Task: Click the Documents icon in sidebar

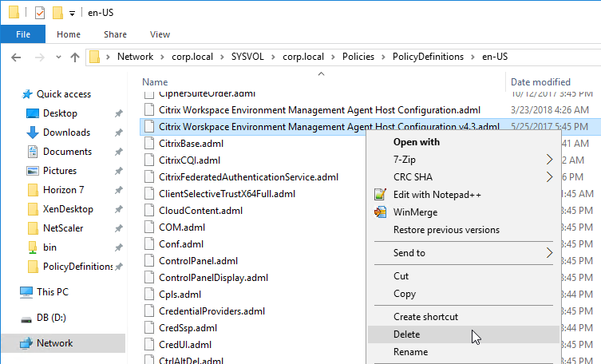Action: [33, 152]
